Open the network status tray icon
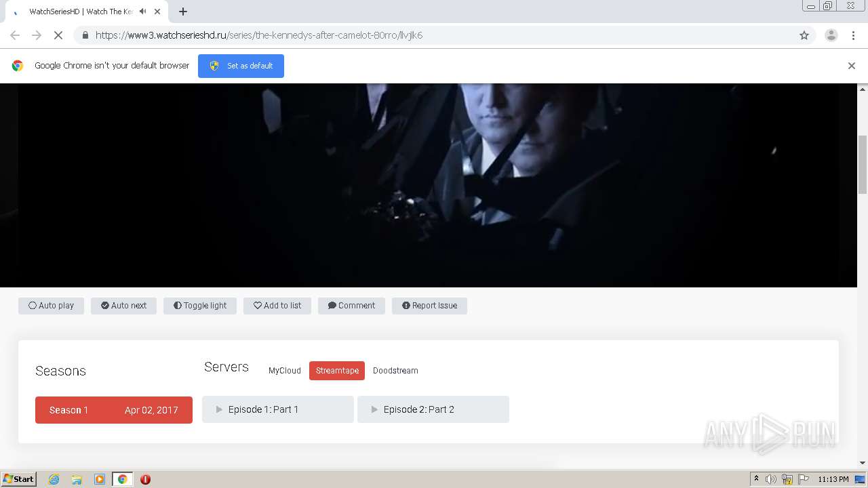This screenshot has width=868, height=488. click(x=787, y=479)
